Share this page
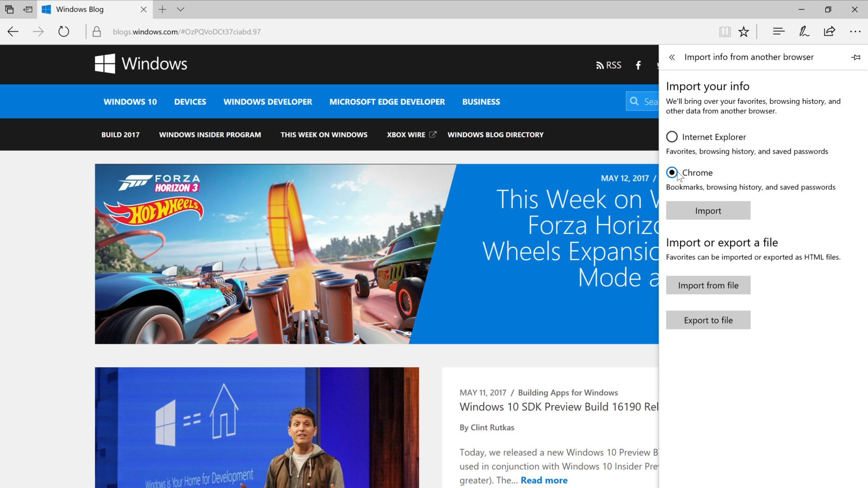This screenshot has height=488, width=868. pyautogui.click(x=829, y=32)
